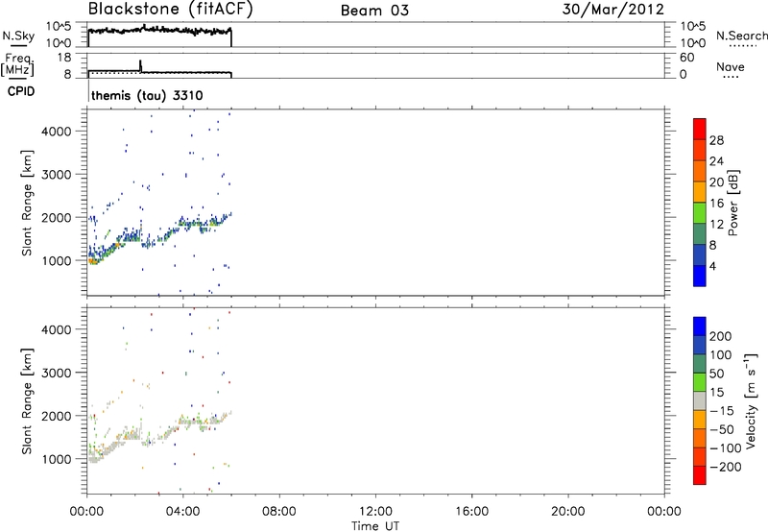Click the gray segment of the Velocity color bar
The height and width of the screenshot is (532, 768).
[x=700, y=401]
